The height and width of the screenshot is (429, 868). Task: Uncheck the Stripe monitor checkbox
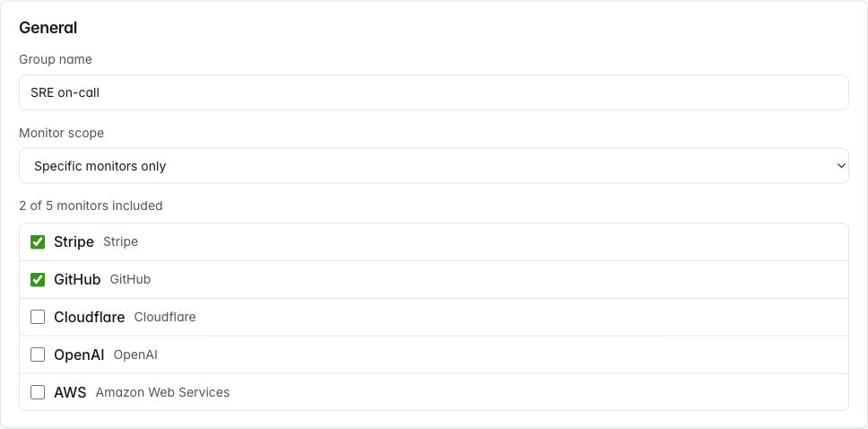pyautogui.click(x=38, y=242)
